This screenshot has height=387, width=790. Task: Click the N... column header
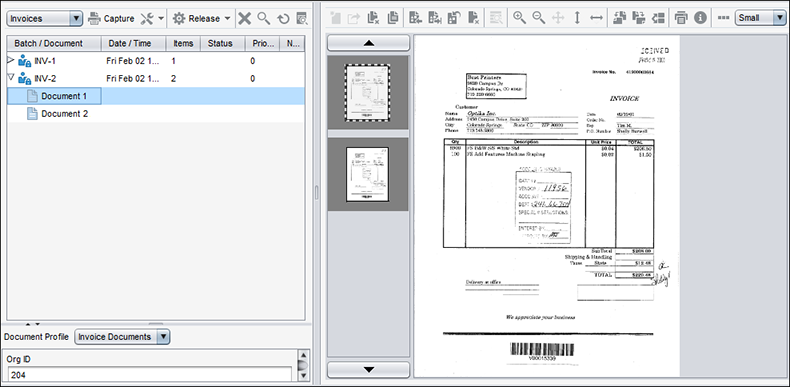point(292,43)
